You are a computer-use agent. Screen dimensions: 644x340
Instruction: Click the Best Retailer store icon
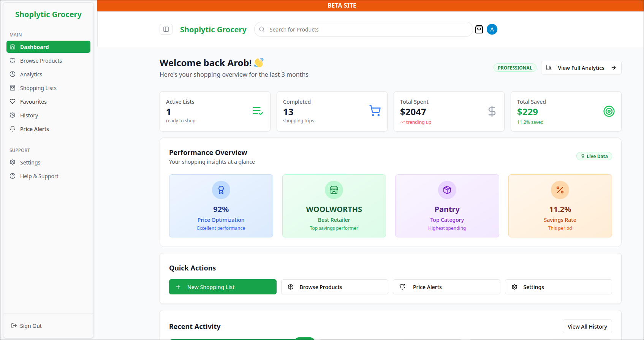click(x=334, y=190)
